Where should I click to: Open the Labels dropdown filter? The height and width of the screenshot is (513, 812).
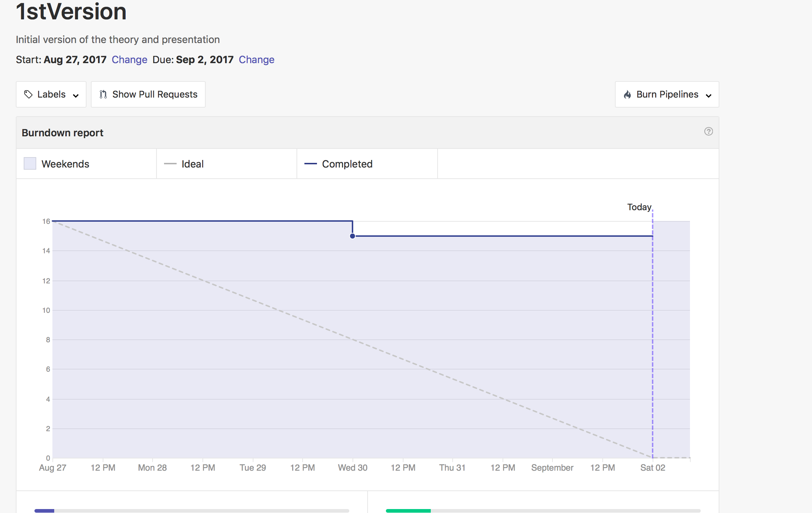(x=51, y=94)
